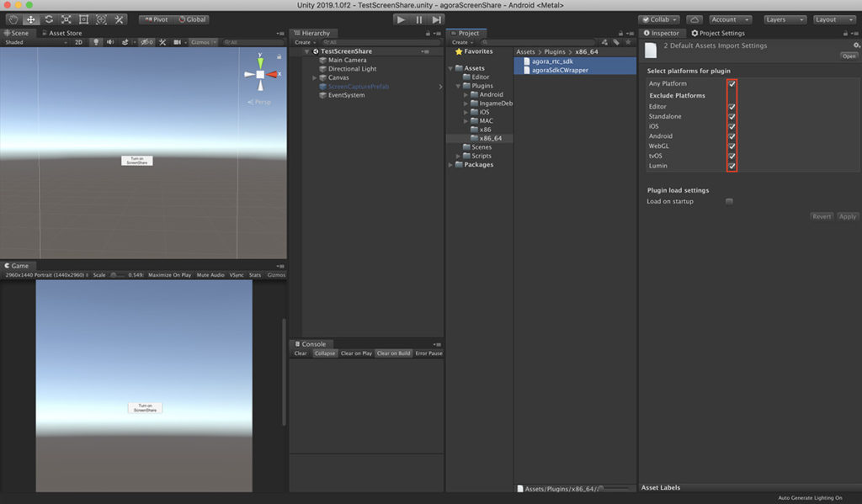
Task: Open Shaded draw mode dropdown
Action: pyautogui.click(x=35, y=42)
